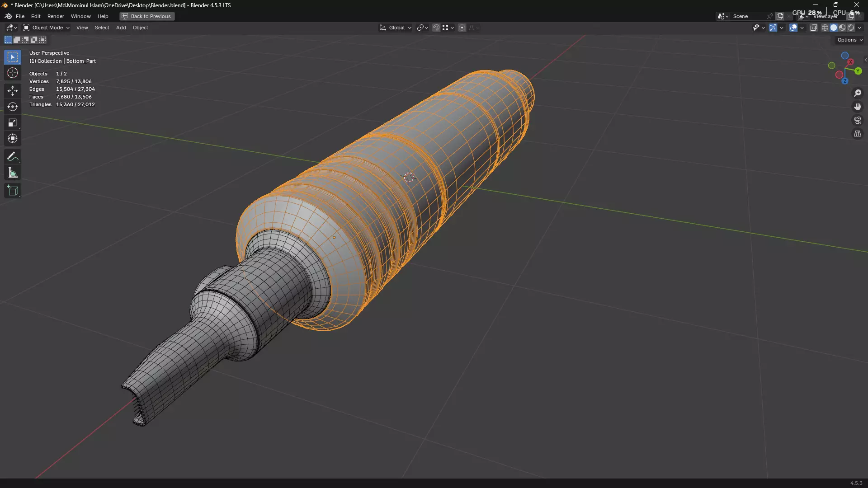Select the Transform tool
The height and width of the screenshot is (488, 868).
[x=13, y=138]
